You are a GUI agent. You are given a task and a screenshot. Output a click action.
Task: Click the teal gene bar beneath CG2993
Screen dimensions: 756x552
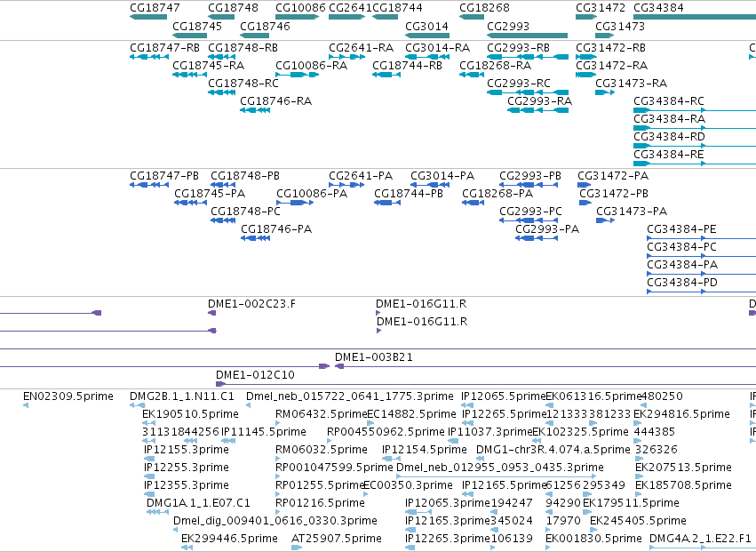527,36
